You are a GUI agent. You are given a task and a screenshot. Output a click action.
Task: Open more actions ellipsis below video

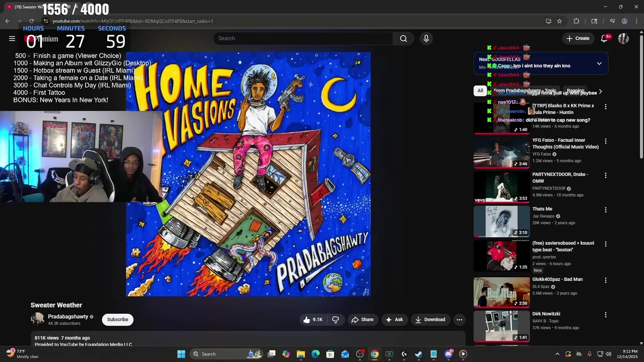[459, 320]
